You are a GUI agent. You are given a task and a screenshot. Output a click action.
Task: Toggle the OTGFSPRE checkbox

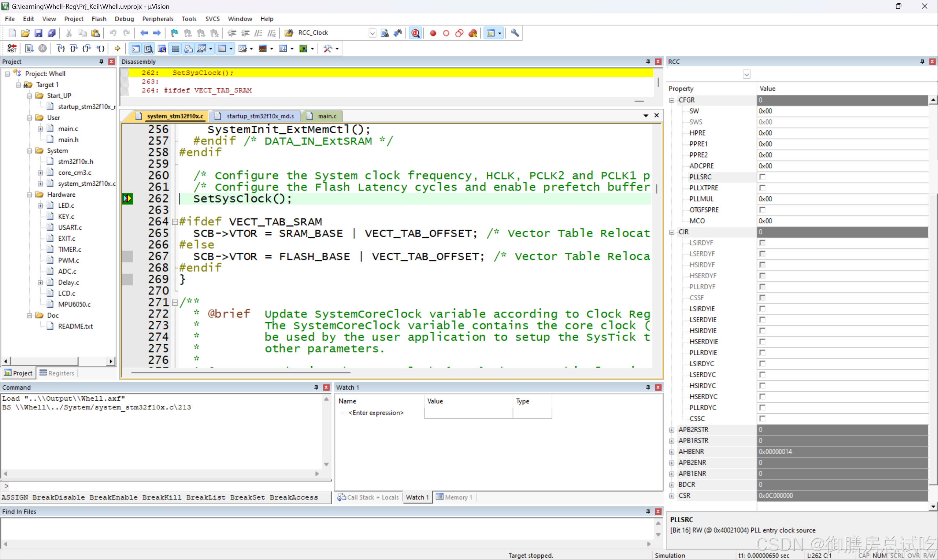762,209
